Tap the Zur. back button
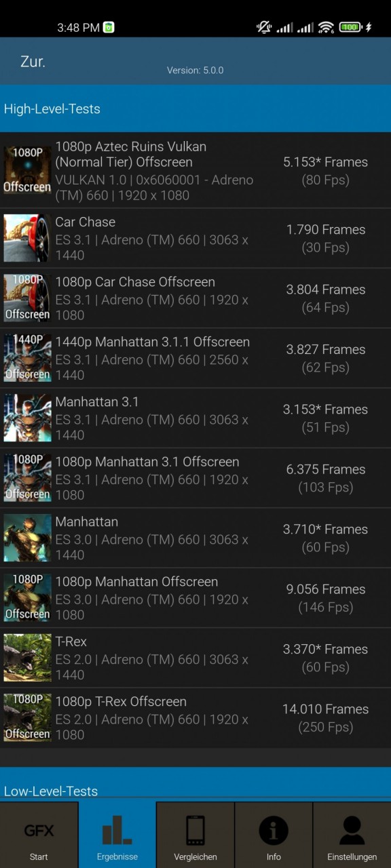Screen dimensions: 391x868 click(33, 62)
